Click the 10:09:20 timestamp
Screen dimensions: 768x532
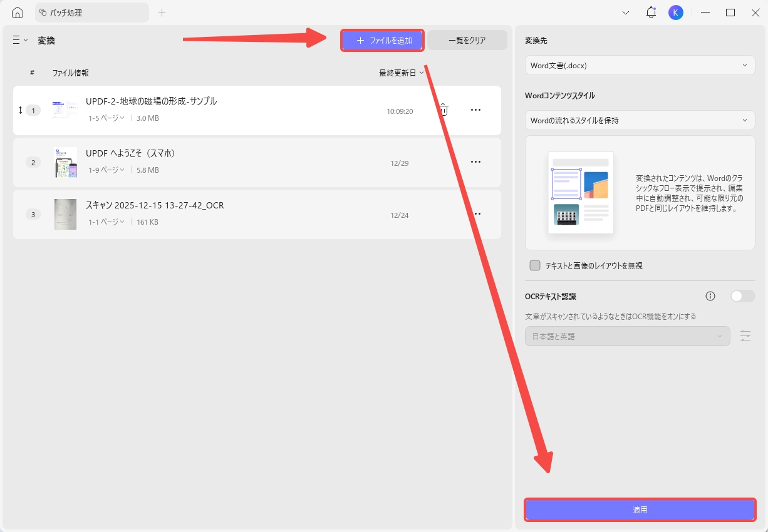pos(400,111)
